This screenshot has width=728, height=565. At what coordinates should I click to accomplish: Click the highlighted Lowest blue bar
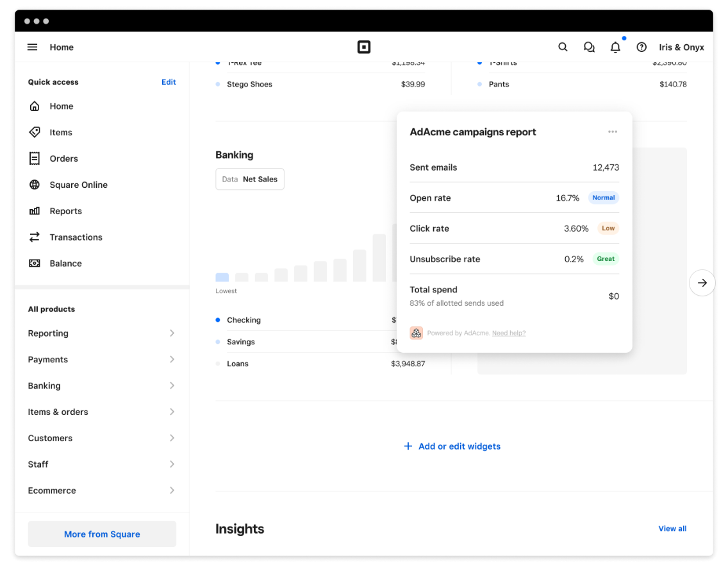tap(222, 278)
